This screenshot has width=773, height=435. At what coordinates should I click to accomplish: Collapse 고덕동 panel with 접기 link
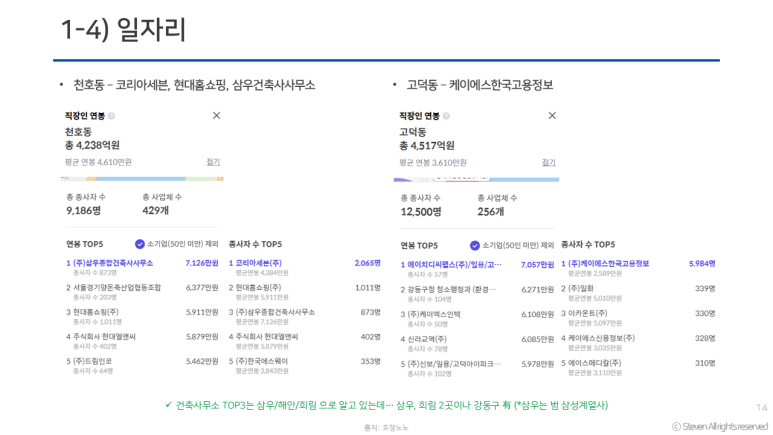point(549,162)
